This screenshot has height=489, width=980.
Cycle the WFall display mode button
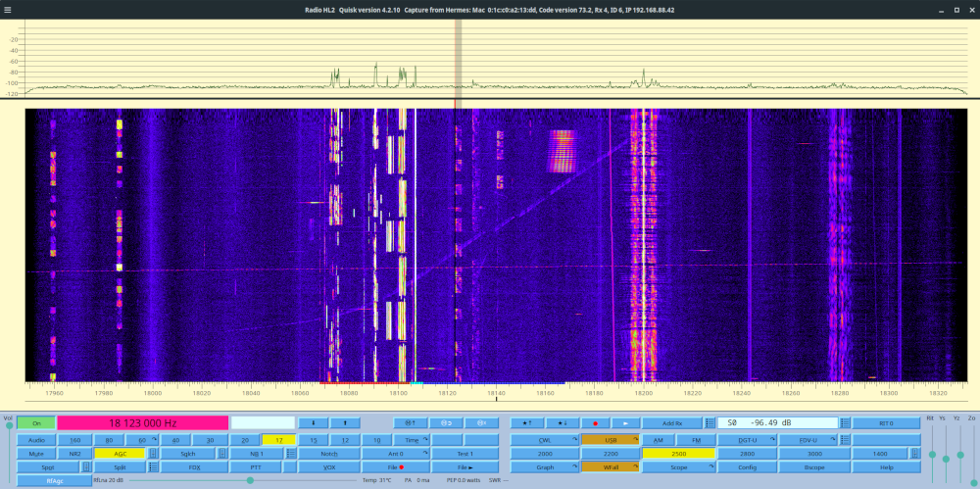click(x=609, y=467)
